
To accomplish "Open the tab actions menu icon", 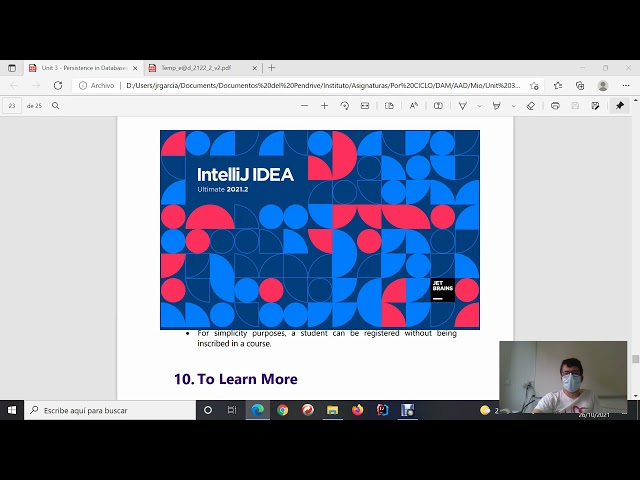I will 12,68.
